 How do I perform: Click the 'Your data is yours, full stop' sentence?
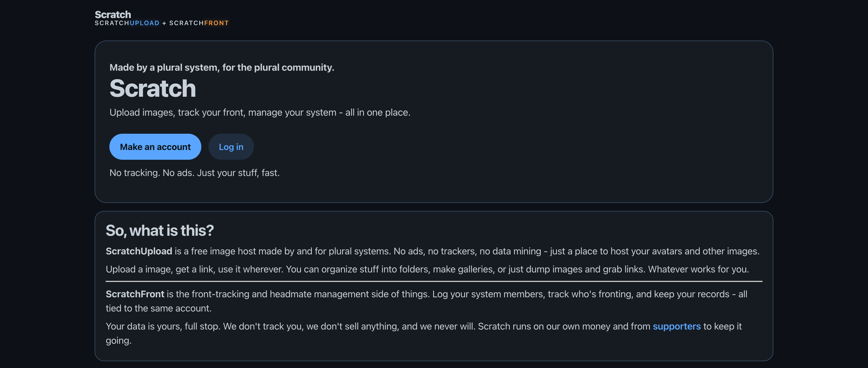point(163,326)
